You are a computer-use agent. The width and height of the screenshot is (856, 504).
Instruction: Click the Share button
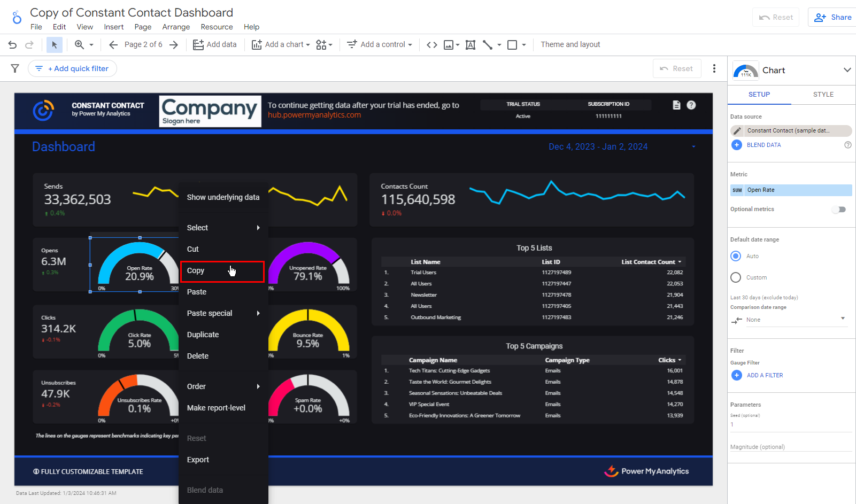[x=832, y=17]
